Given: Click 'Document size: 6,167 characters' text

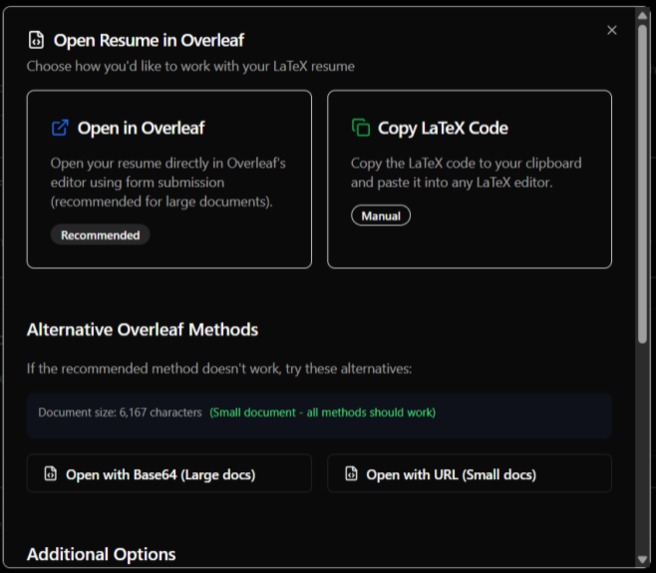Looking at the screenshot, I should pos(120,412).
